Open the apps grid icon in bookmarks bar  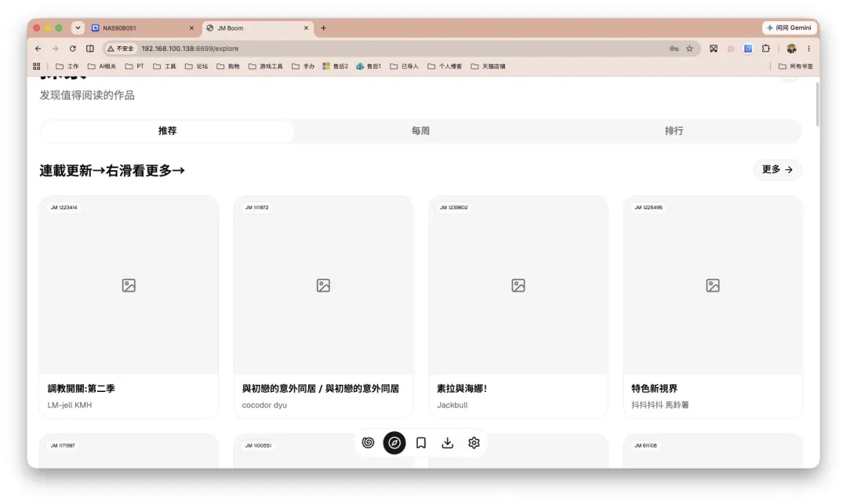click(37, 67)
